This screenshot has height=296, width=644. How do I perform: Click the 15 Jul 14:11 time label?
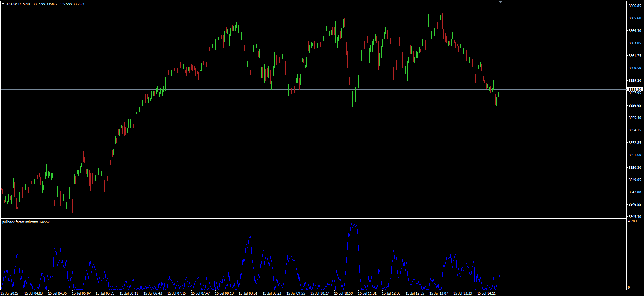(486, 293)
